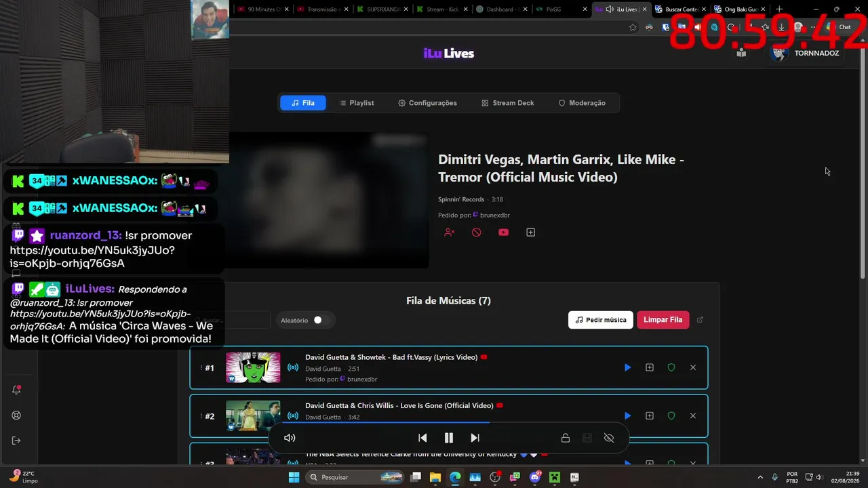The height and width of the screenshot is (488, 868).
Task: Click the Limpar Fila button
Action: [x=663, y=320]
